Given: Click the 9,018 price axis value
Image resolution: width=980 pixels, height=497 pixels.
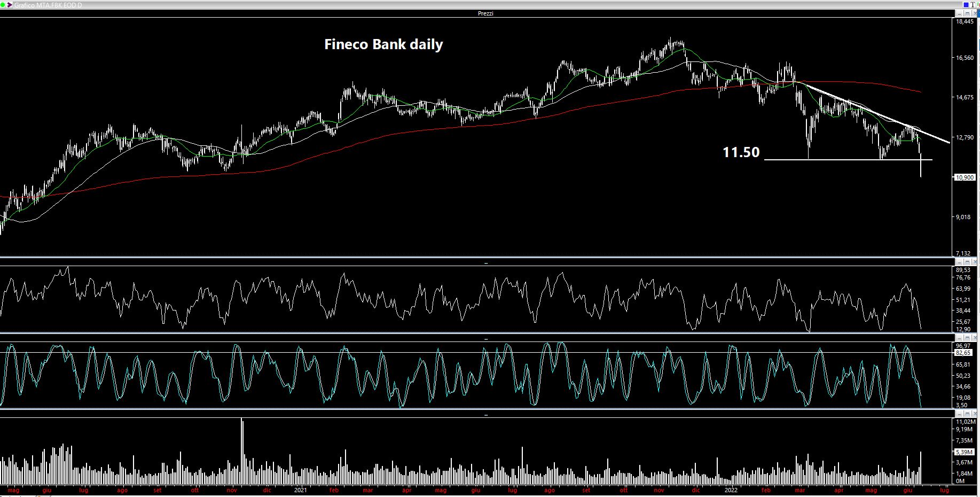Looking at the screenshot, I should tap(963, 217).
